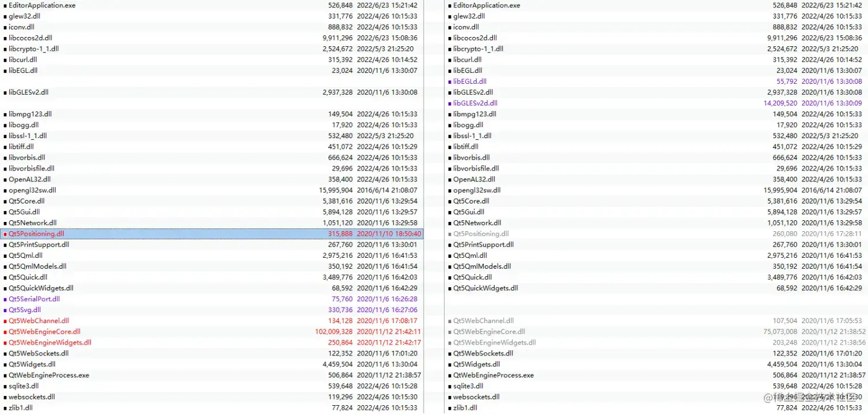
Task: Select Qt5Svg.dll in the left pane
Action: point(24,310)
